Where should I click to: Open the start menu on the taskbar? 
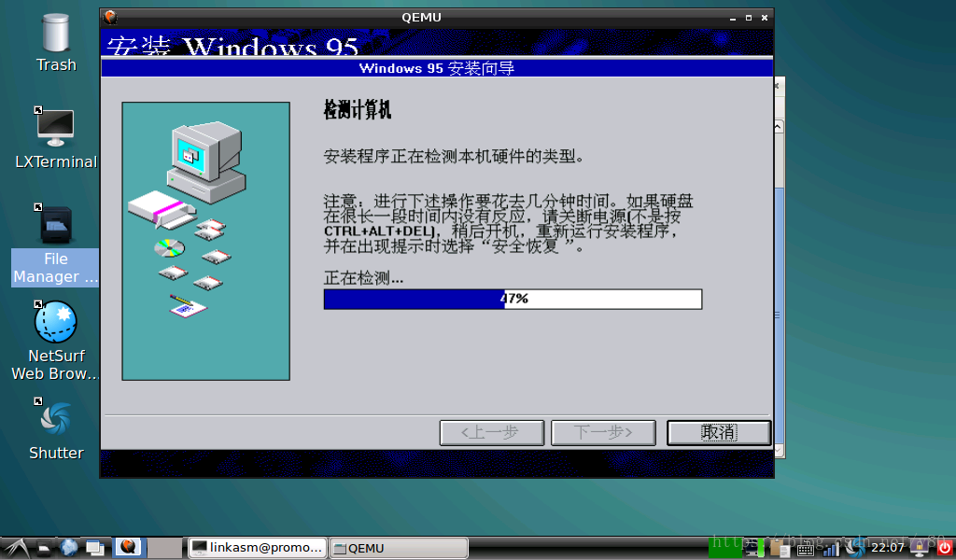(x=17, y=549)
